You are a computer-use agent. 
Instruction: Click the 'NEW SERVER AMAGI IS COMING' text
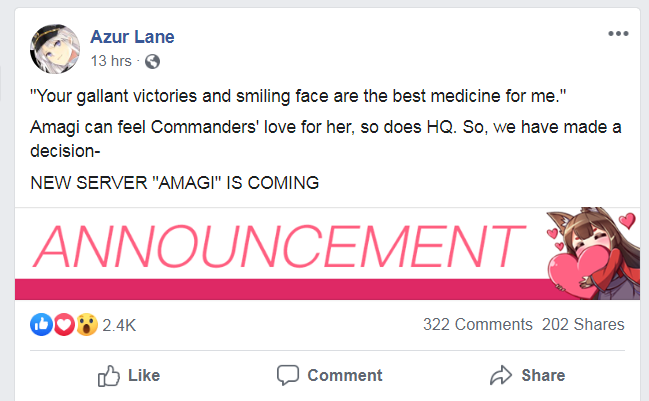[x=175, y=183]
